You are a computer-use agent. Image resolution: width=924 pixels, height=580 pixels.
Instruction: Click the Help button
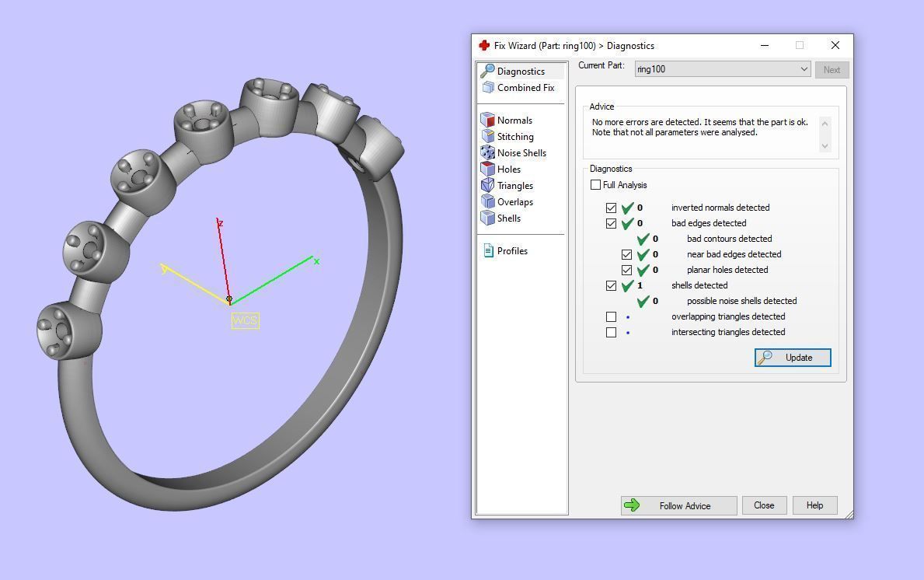click(x=814, y=505)
